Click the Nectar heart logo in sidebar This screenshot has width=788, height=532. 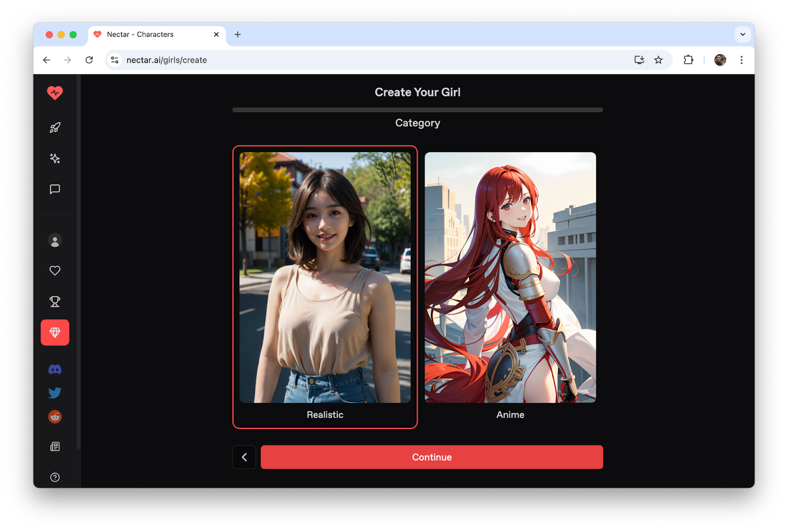click(55, 93)
